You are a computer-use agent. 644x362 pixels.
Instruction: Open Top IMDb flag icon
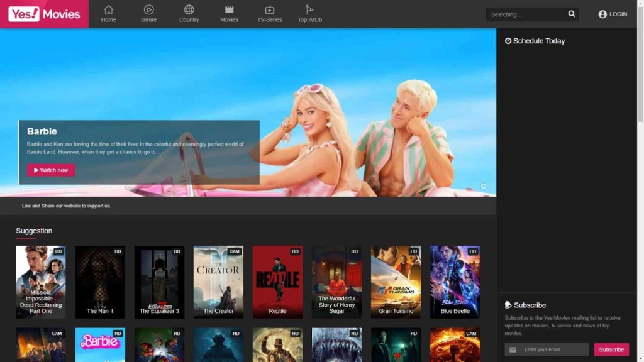click(309, 10)
